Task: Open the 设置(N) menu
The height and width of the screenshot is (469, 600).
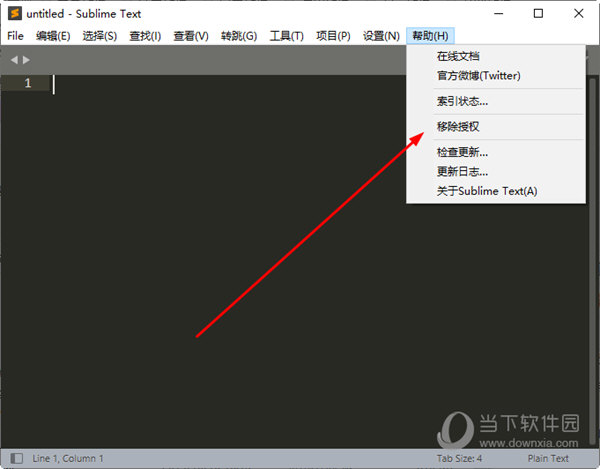Action: pyautogui.click(x=381, y=36)
